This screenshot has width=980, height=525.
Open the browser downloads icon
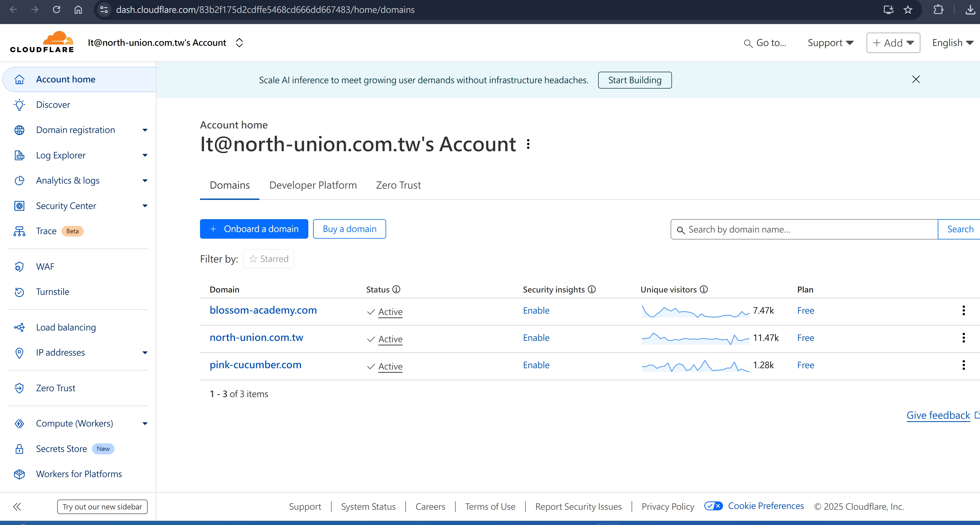pyautogui.click(x=970, y=10)
